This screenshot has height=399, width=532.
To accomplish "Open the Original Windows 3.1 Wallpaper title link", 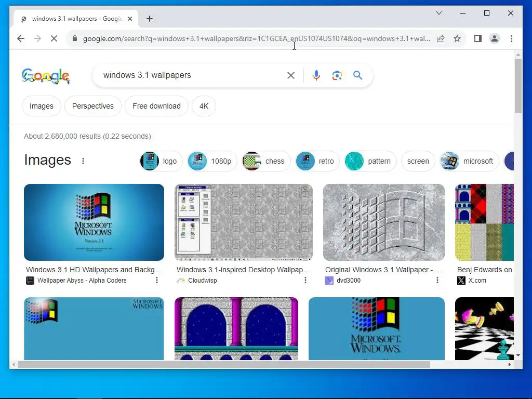I will tap(383, 270).
